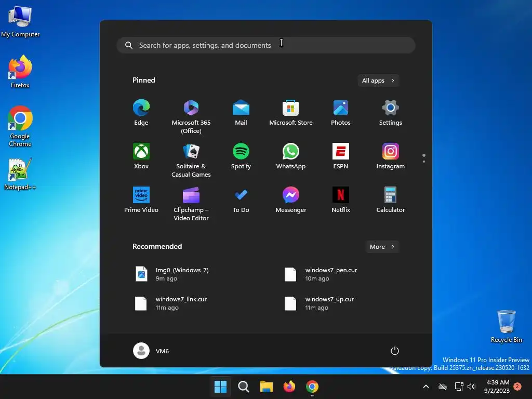Launch the ESPN app
Screen dimensions: 532x399
click(x=341, y=156)
